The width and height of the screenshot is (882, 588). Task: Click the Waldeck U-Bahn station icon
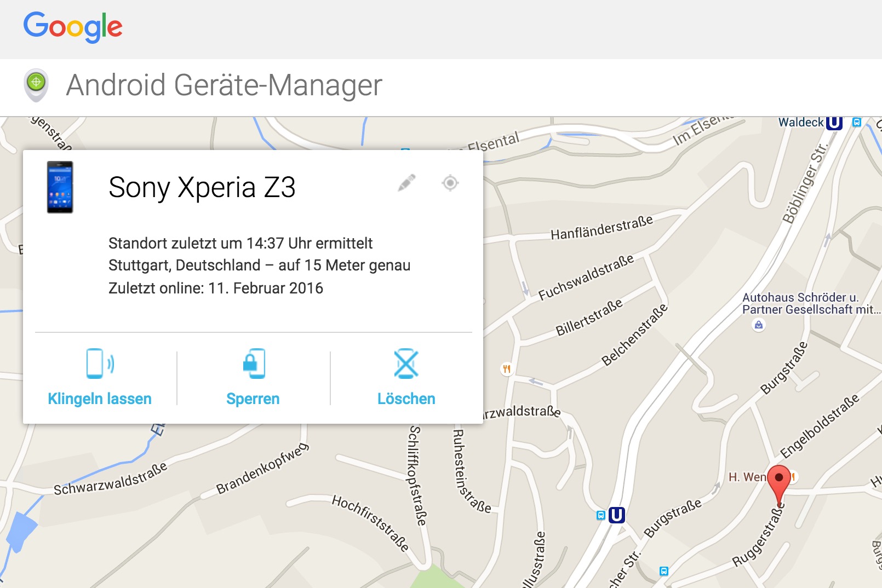(834, 123)
